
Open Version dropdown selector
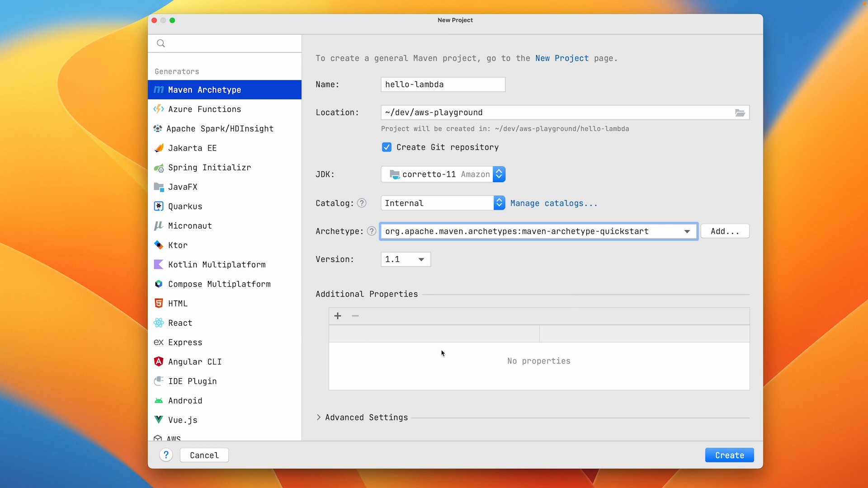click(x=405, y=258)
